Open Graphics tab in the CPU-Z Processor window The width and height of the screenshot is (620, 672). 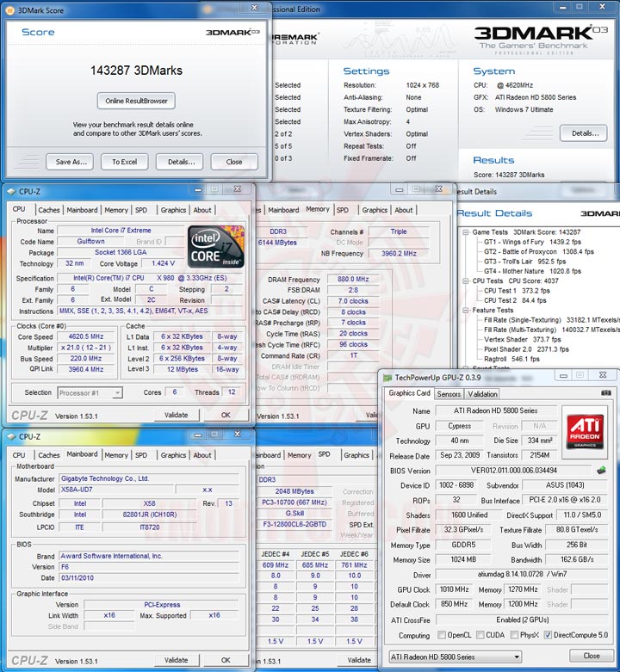click(x=173, y=210)
